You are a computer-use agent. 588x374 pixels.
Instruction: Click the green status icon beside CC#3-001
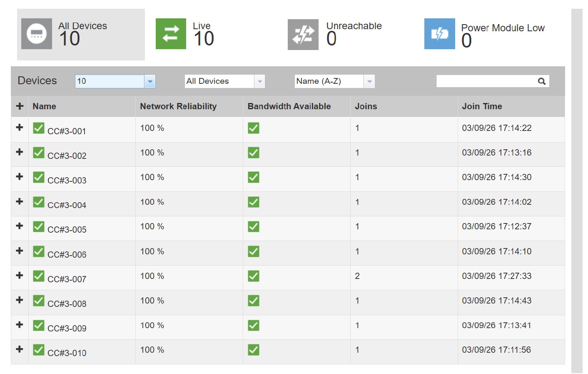(x=39, y=128)
